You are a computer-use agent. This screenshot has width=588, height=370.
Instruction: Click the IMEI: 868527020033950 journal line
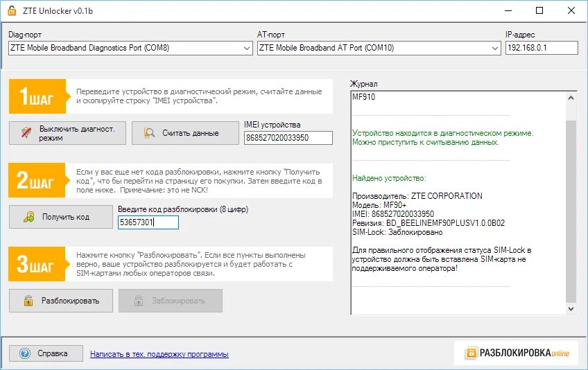click(x=393, y=214)
